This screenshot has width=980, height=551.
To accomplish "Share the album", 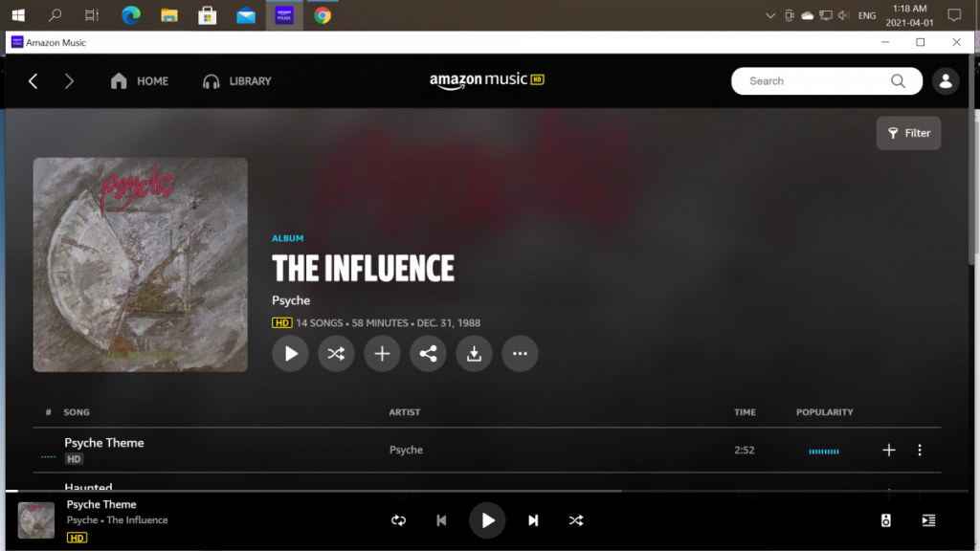I will click(x=428, y=354).
